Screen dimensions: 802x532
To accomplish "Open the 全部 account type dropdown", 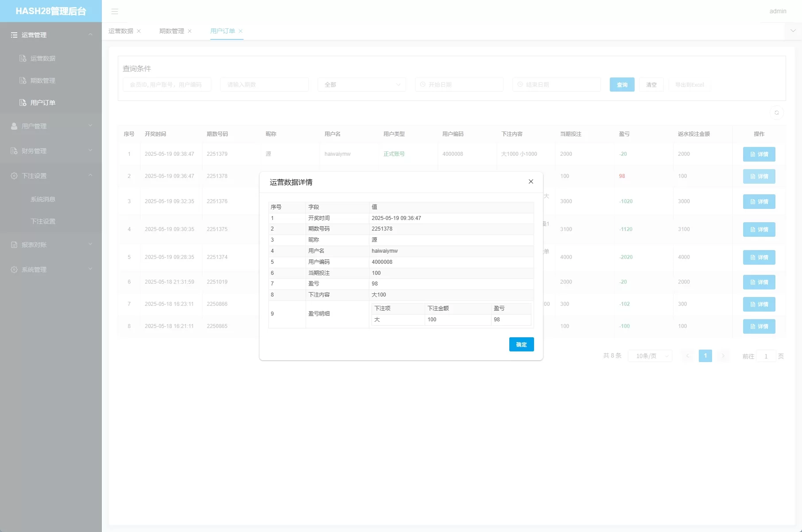I will tap(361, 85).
